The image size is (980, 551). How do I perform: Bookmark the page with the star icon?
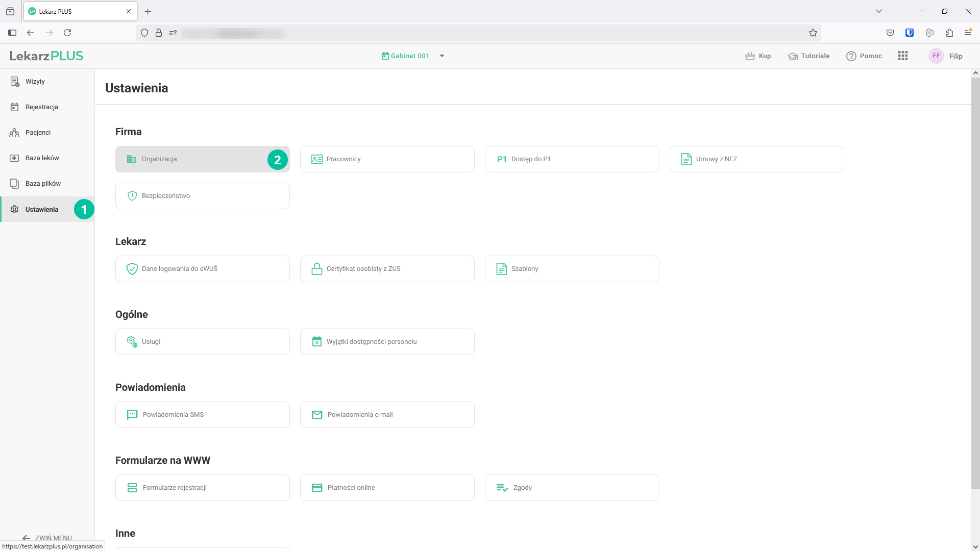[813, 33]
